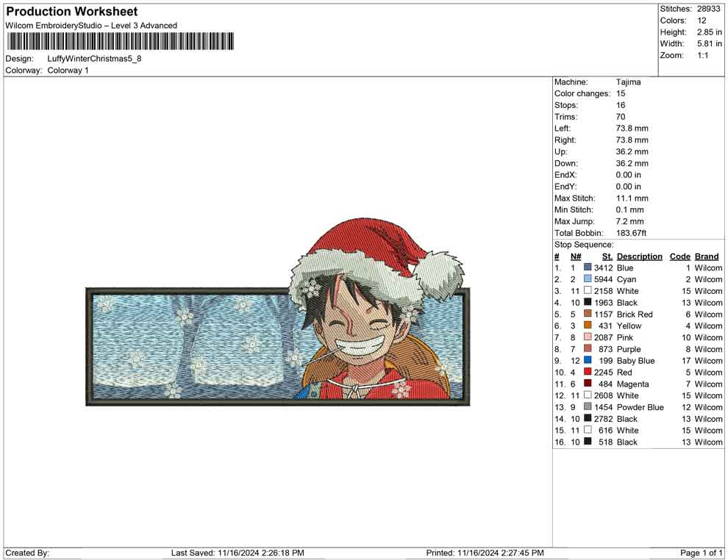Click the 'Magenta' description text
This screenshot has height=560, width=728.
coord(633,384)
